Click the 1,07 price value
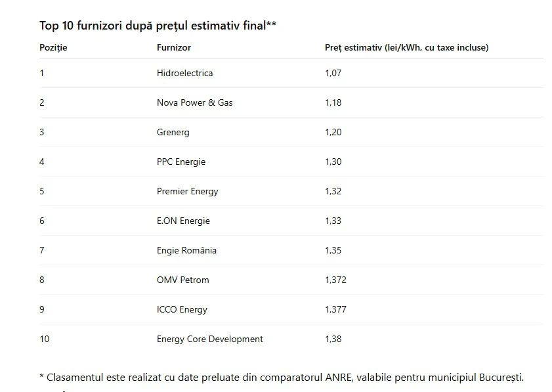This screenshot has width=552, height=392. coord(333,73)
